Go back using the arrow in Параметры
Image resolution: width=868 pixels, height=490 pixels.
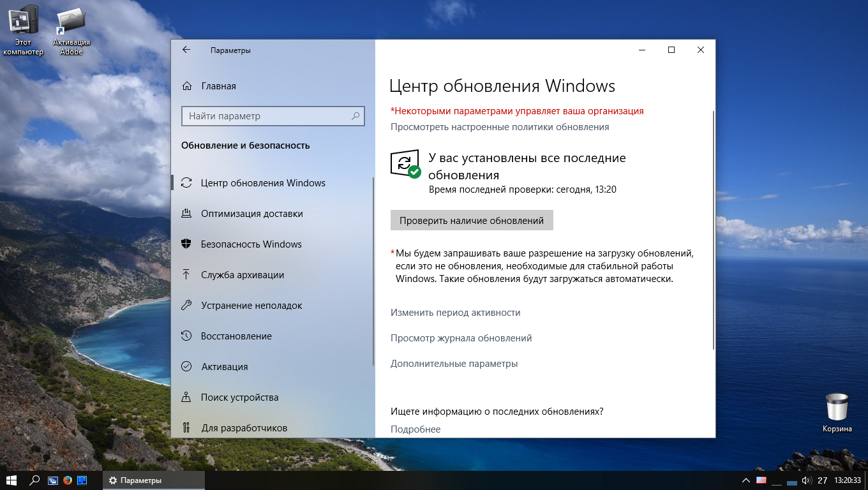(186, 50)
